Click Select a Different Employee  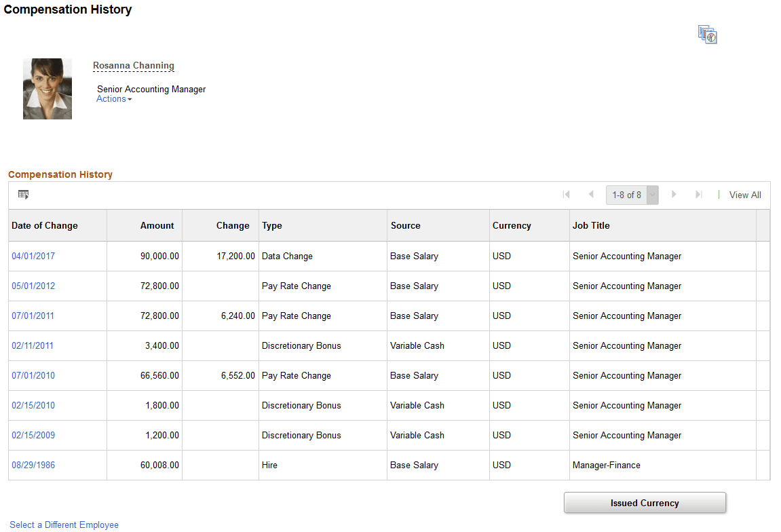click(x=63, y=525)
